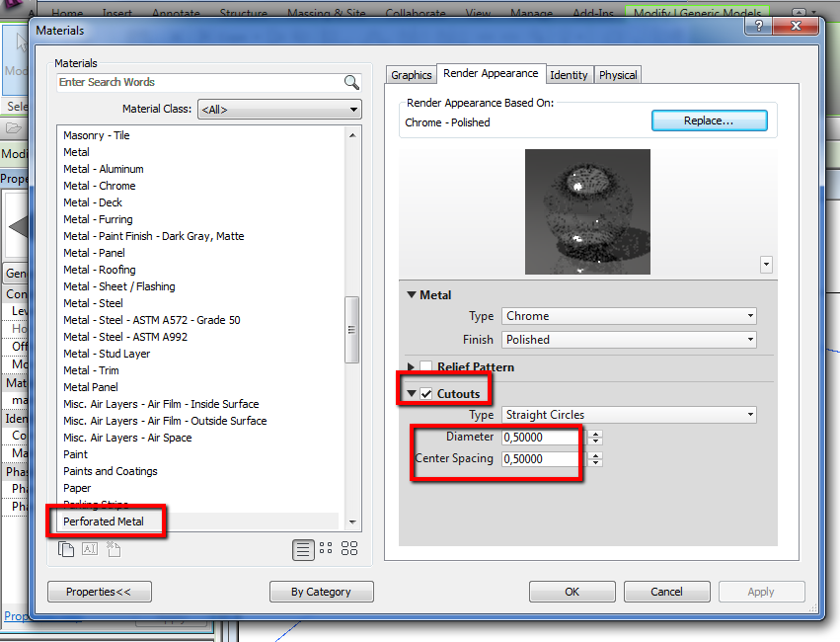Click the OK button
Viewport: 840px width, 642px height.
573,592
